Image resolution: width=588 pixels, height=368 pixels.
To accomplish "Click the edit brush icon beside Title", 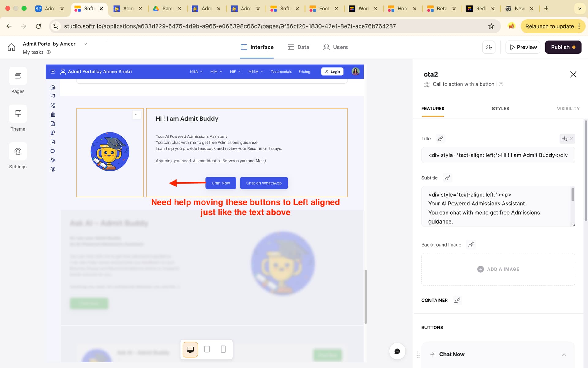I will 440,139.
